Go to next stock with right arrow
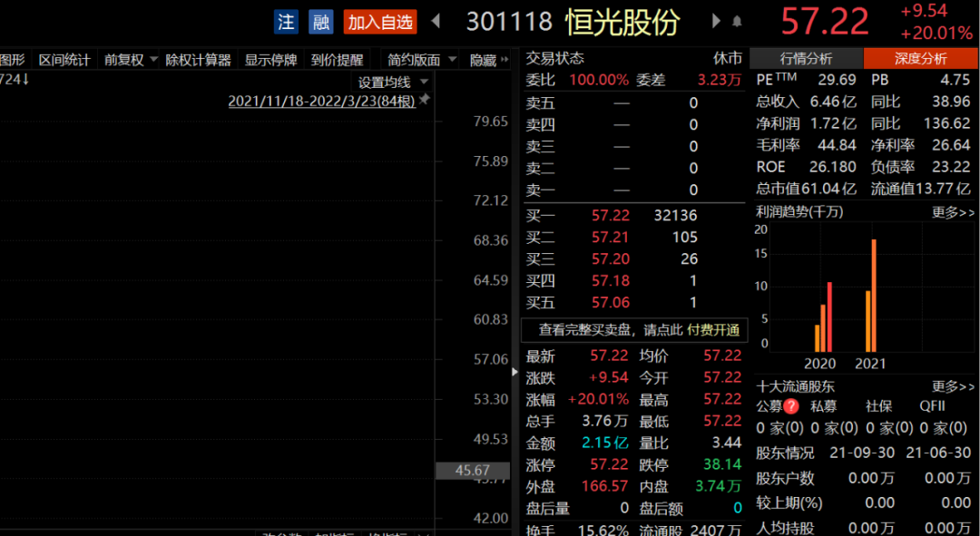This screenshot has height=536, width=980. coord(716,21)
